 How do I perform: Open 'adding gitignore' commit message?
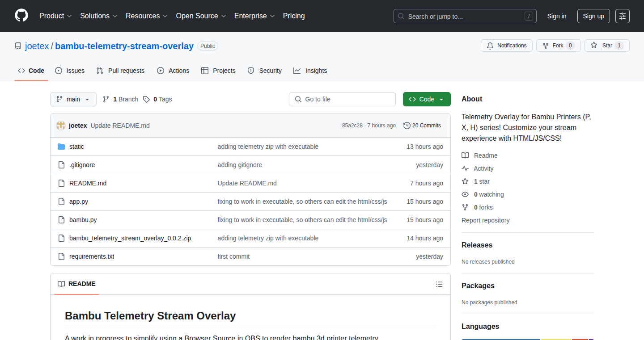click(240, 165)
